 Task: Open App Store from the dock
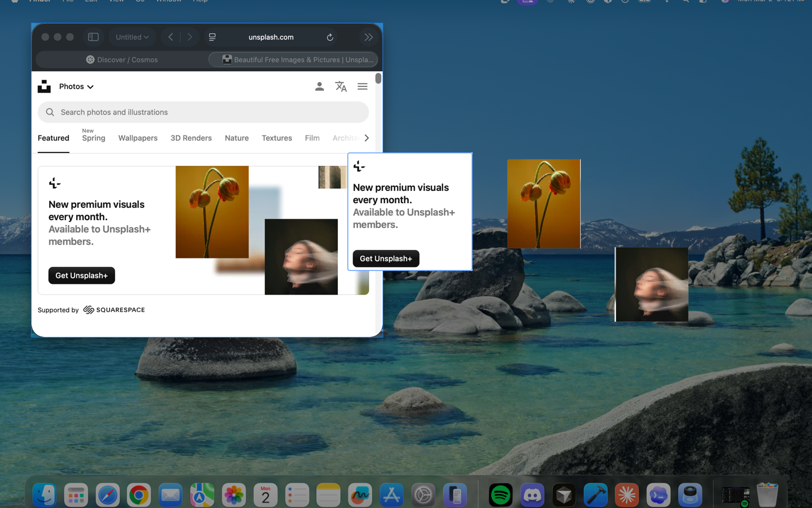click(x=391, y=495)
